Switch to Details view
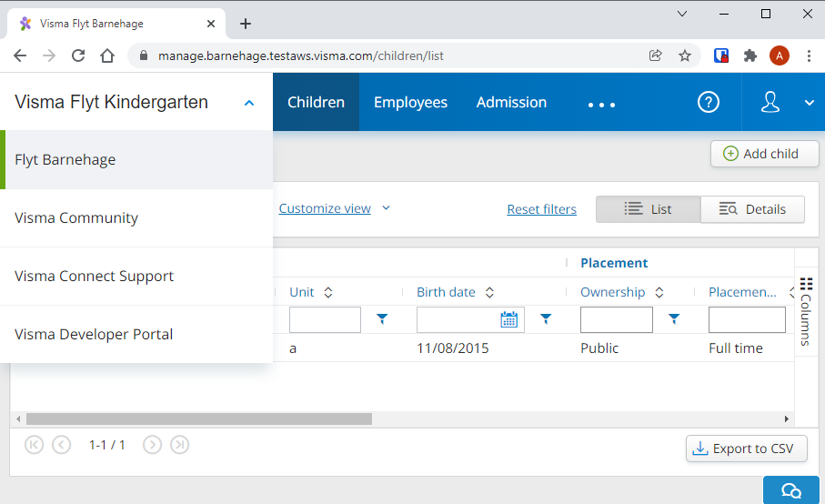 tap(752, 209)
